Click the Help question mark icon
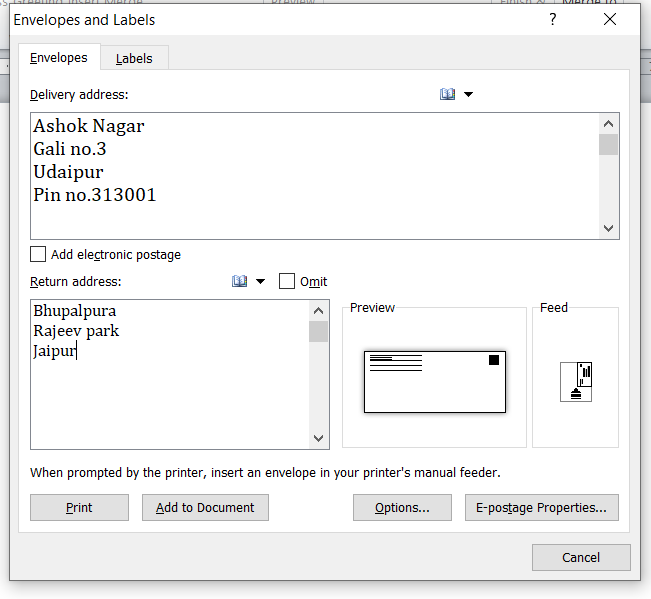 click(553, 20)
